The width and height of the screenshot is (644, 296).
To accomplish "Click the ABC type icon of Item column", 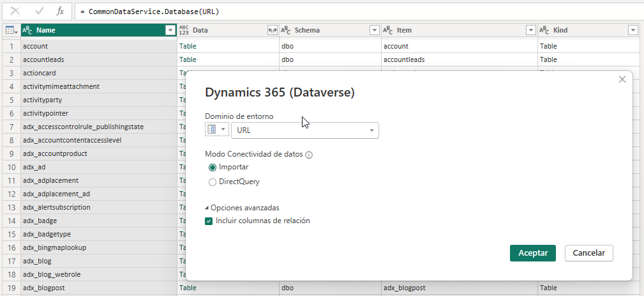I will [387, 30].
